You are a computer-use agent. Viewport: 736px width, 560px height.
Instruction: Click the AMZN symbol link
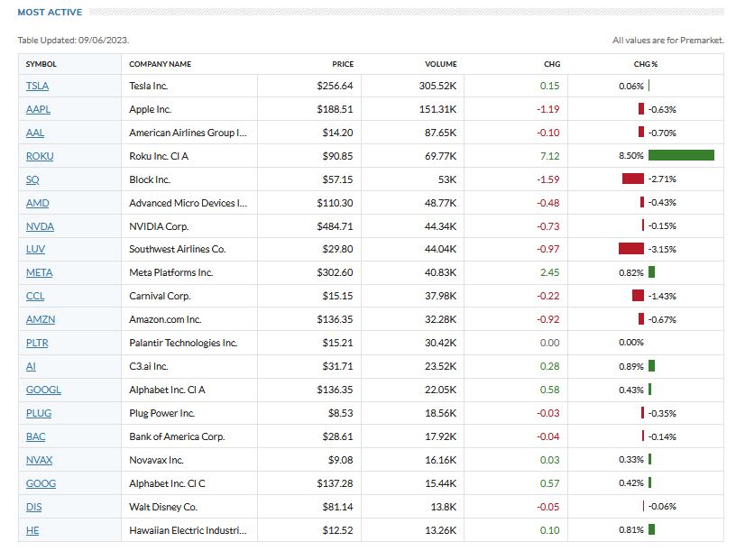click(x=40, y=319)
